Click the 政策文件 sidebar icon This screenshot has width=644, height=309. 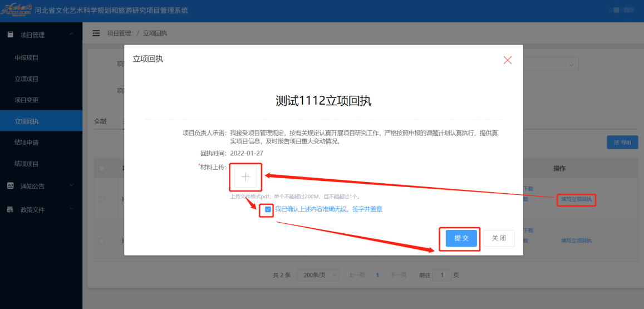point(10,210)
